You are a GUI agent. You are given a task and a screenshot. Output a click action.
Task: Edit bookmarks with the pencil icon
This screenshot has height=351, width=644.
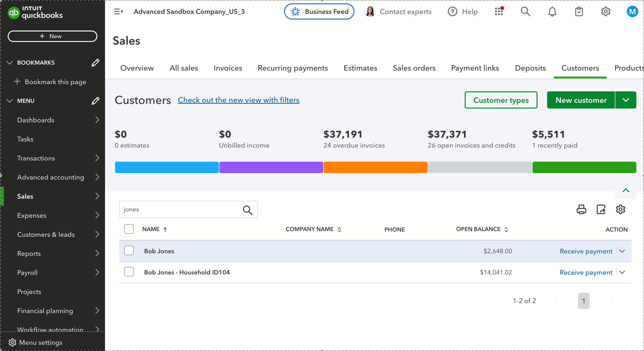(x=95, y=63)
